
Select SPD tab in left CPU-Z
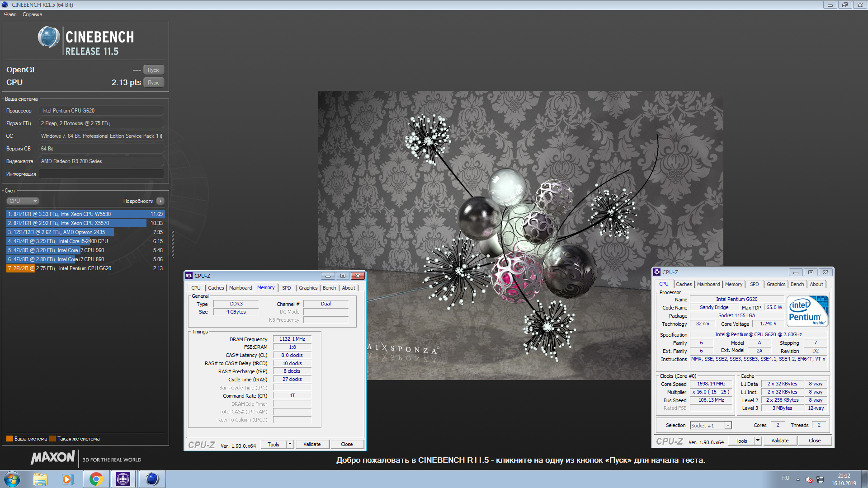(x=287, y=288)
